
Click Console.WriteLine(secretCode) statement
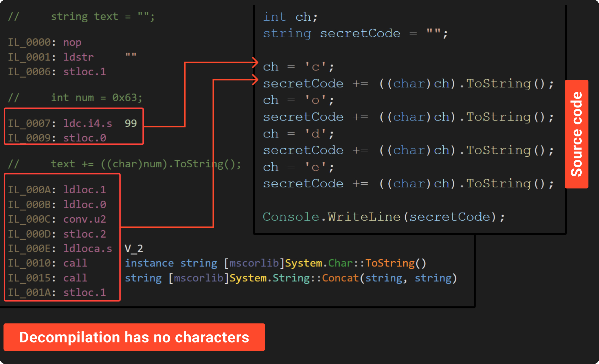click(x=383, y=217)
